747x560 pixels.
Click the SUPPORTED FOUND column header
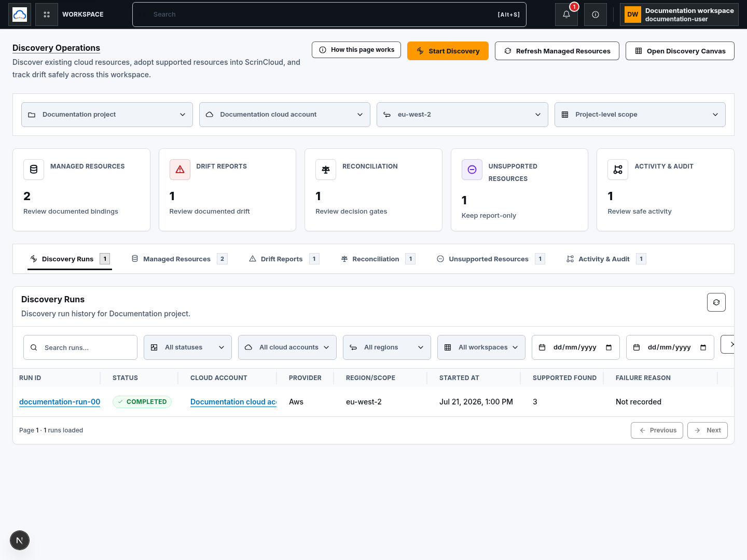[564, 378]
